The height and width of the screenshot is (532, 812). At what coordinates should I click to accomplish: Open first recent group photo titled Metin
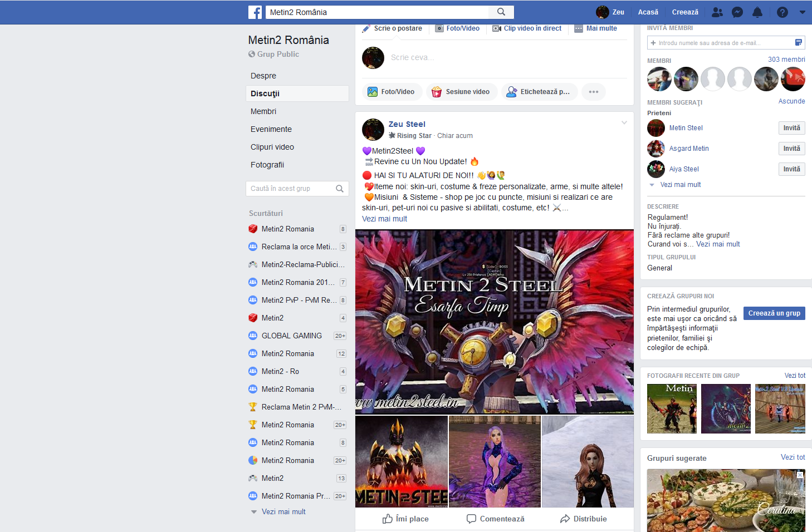tap(672, 408)
